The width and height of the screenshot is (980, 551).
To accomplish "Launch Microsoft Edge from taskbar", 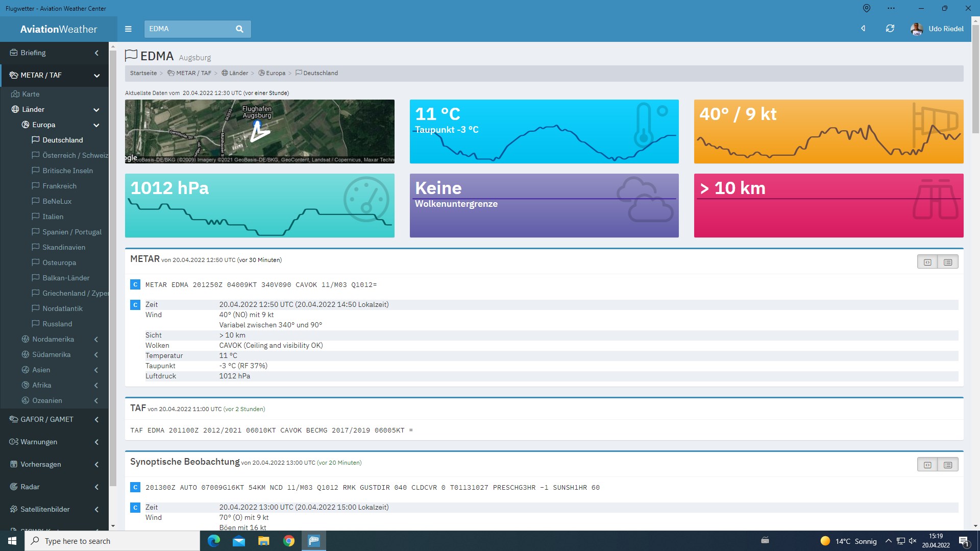I will point(213,541).
